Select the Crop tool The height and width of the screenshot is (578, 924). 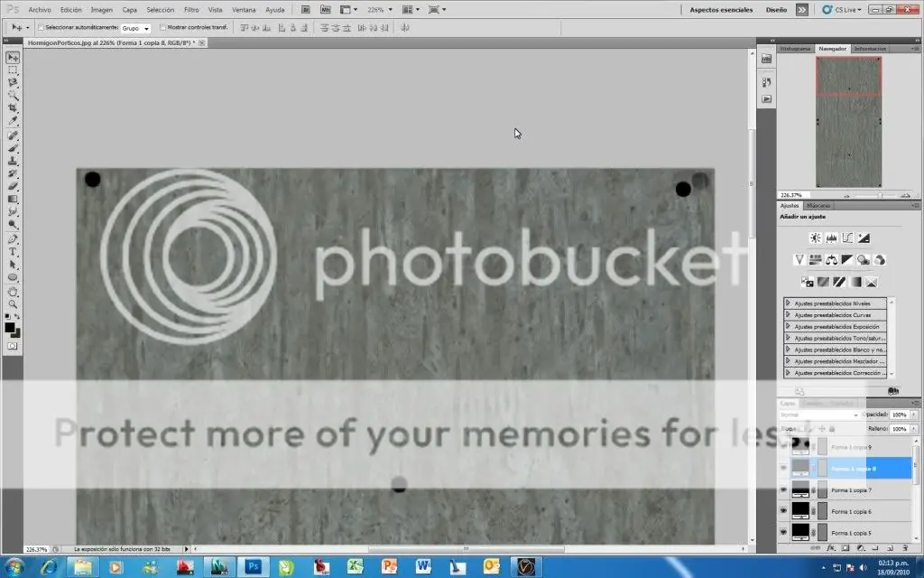coord(13,108)
